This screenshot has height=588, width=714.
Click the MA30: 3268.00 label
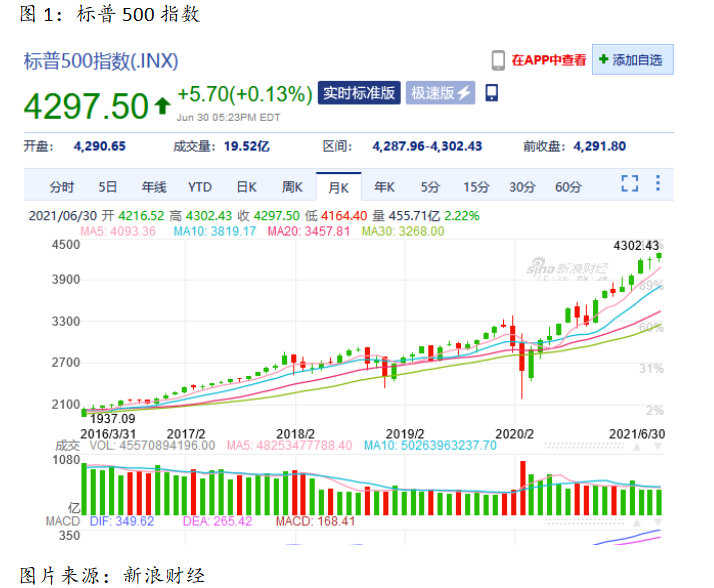[403, 231]
